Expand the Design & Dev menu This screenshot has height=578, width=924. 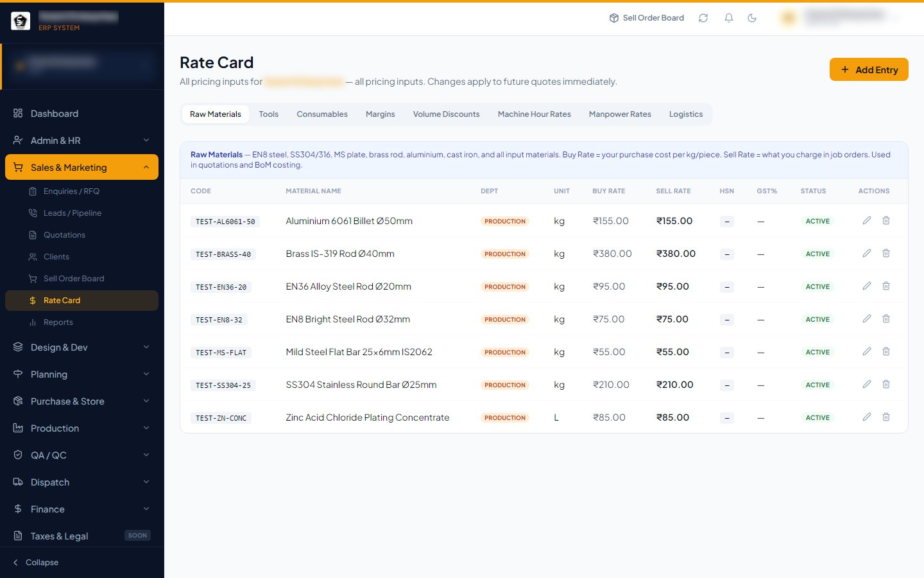pos(81,347)
